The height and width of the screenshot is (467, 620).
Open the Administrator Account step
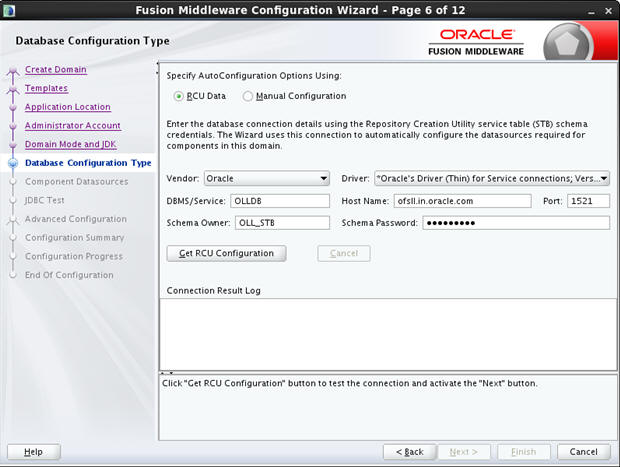(73, 125)
